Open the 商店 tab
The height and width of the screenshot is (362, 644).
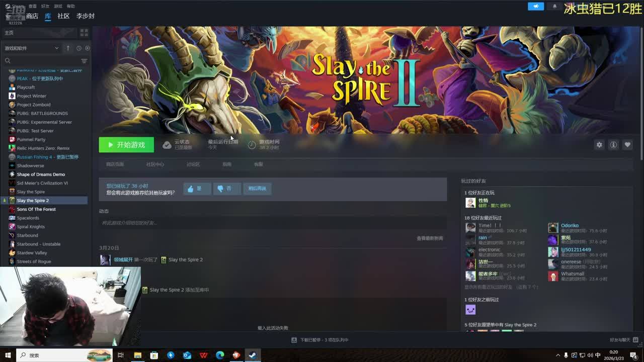pos(32,16)
